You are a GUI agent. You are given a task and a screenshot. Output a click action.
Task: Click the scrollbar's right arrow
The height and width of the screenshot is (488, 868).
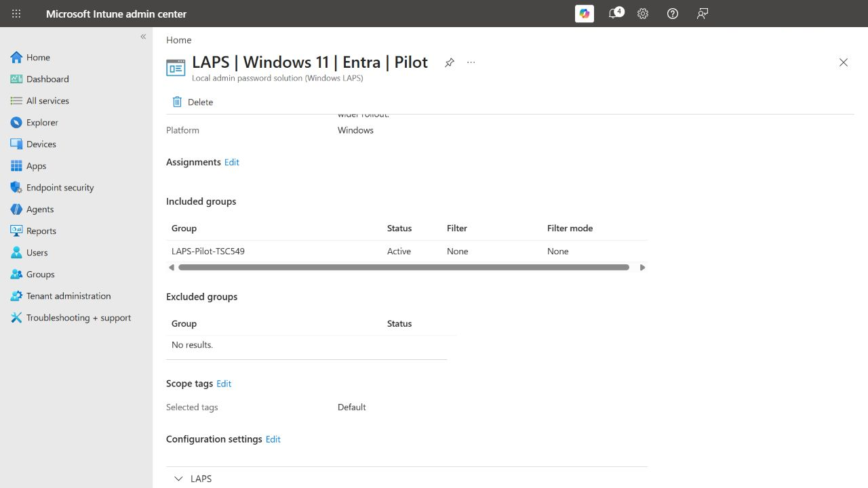[x=642, y=268]
